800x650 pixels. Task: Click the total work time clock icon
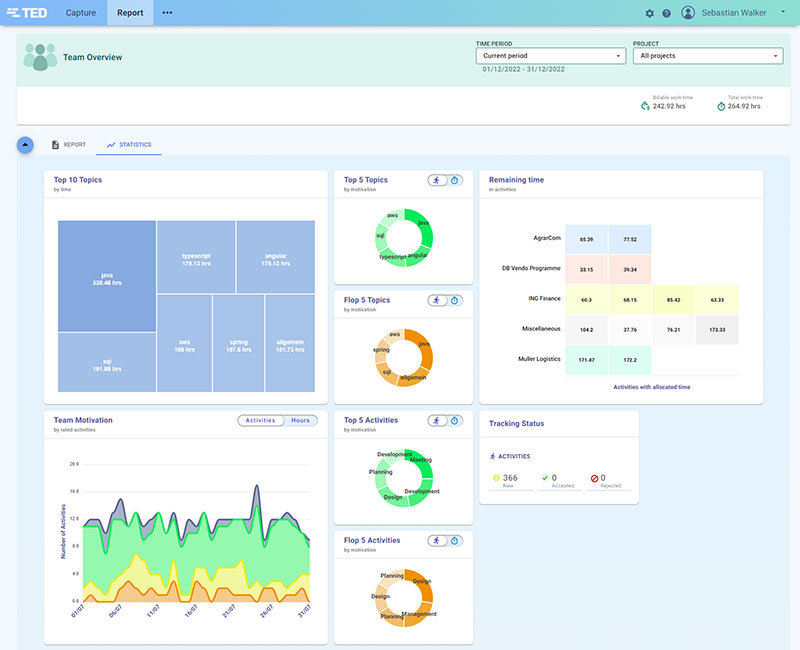click(x=721, y=106)
